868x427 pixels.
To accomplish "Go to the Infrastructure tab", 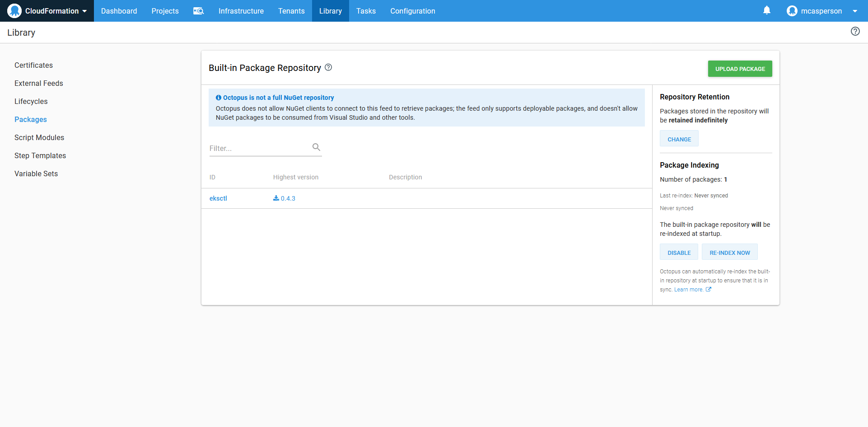I will tap(241, 11).
